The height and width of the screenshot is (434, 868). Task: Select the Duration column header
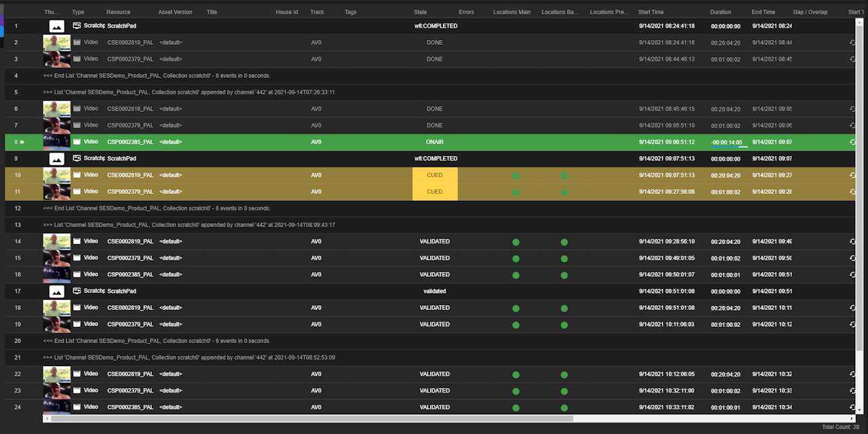pos(721,12)
